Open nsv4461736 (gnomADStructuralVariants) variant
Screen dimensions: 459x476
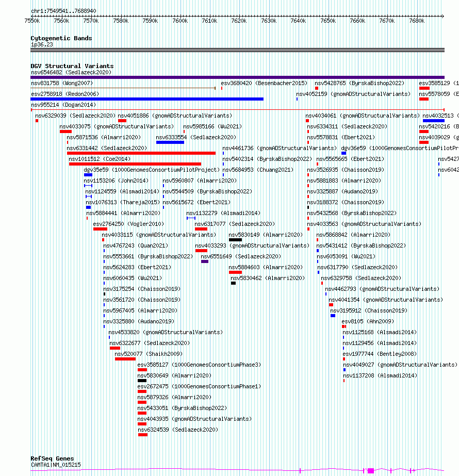[x=280, y=148]
